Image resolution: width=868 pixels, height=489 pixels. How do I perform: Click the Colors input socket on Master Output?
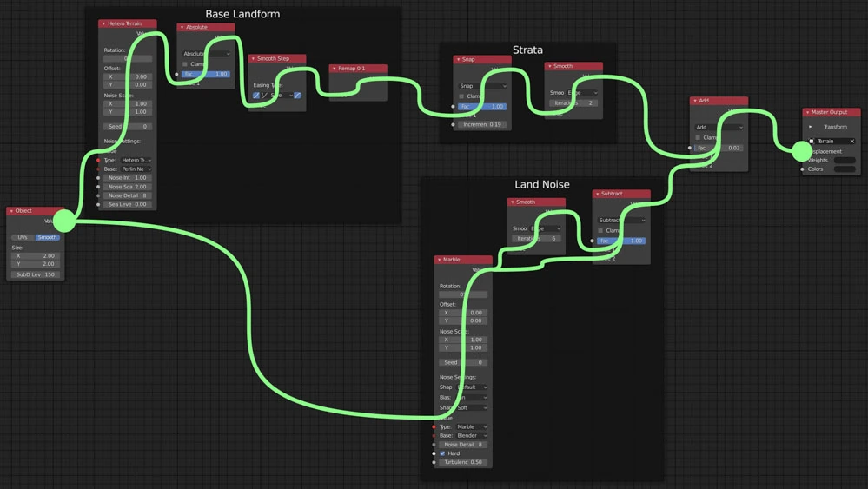(x=802, y=169)
